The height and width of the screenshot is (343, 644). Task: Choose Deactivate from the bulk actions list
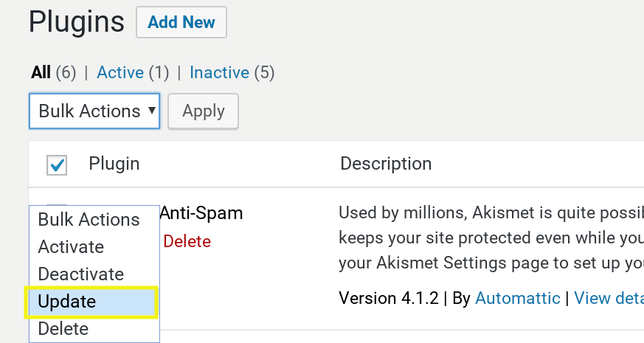(80, 274)
